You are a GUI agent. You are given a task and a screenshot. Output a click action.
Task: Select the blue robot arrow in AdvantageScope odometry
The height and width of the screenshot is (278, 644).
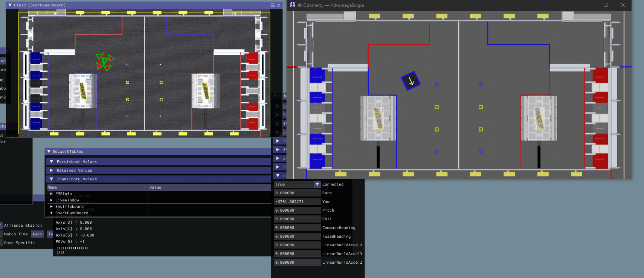(x=411, y=81)
